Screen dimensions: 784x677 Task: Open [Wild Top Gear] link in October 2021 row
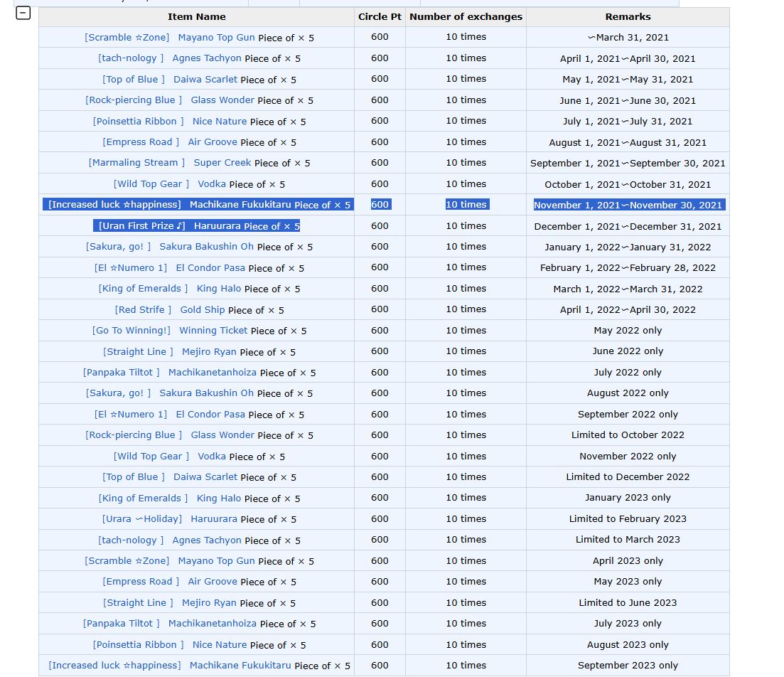point(151,183)
